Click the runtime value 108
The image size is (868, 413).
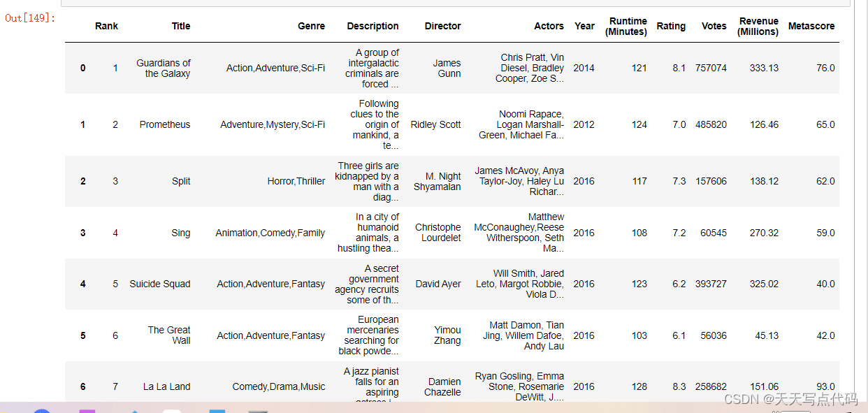(639, 233)
